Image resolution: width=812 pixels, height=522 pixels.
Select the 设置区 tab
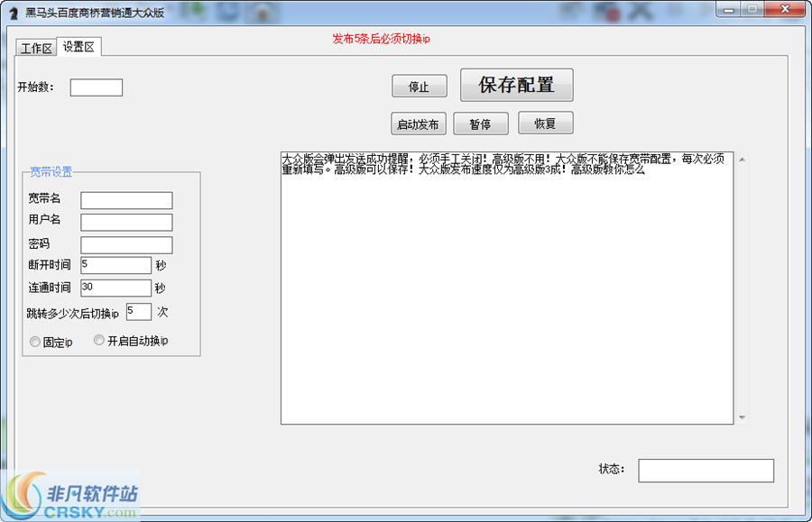[78, 47]
